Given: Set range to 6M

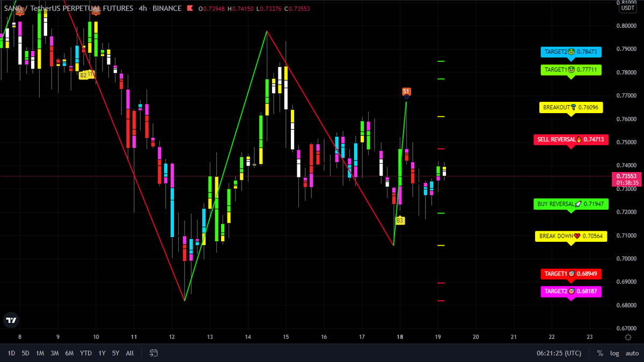Looking at the screenshot, I should 69,353.
